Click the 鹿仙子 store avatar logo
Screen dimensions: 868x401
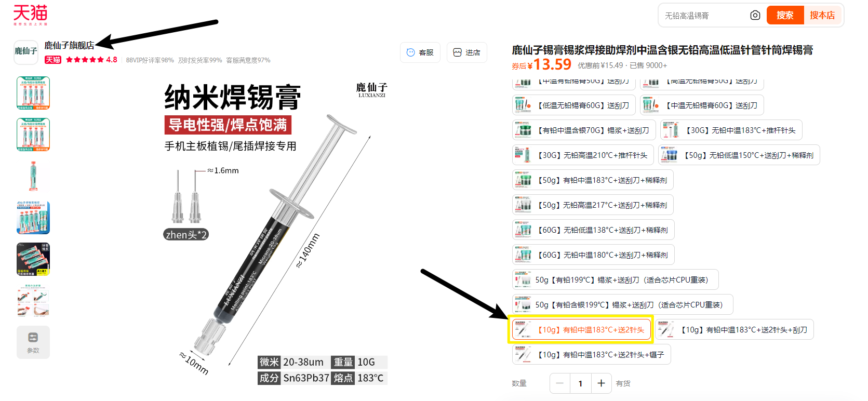[26, 51]
